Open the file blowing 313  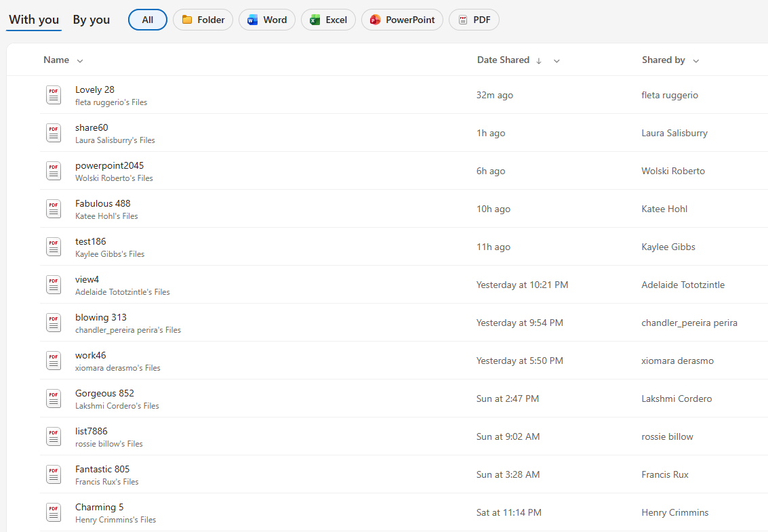point(101,317)
